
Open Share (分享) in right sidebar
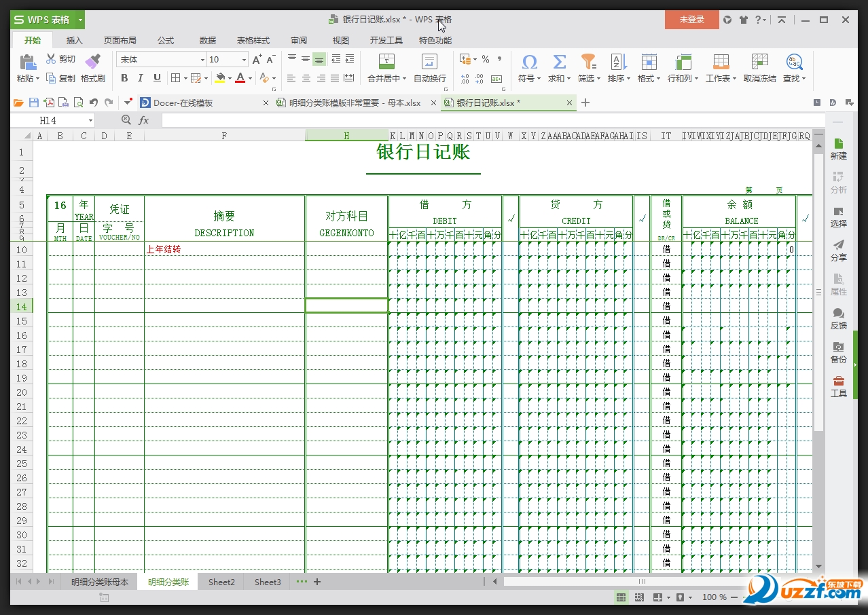pyautogui.click(x=839, y=250)
